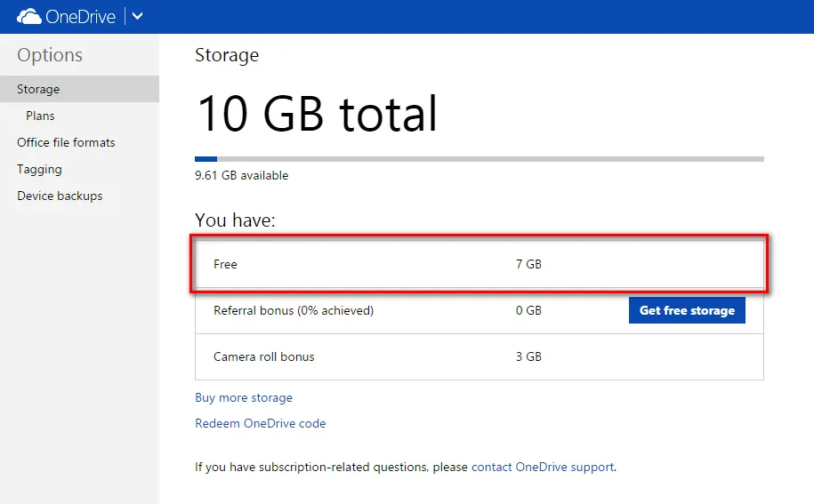This screenshot has height=504, width=814.
Task: Follow the Buy more storage link
Action: click(244, 397)
